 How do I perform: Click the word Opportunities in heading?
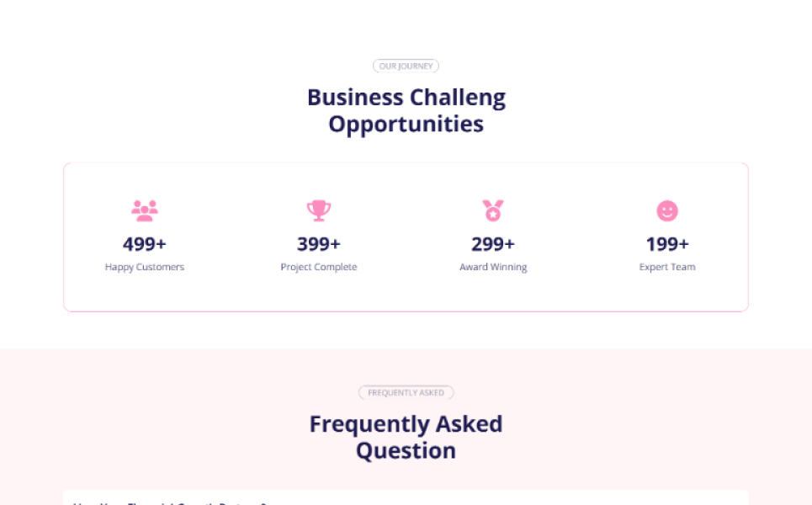(406, 125)
